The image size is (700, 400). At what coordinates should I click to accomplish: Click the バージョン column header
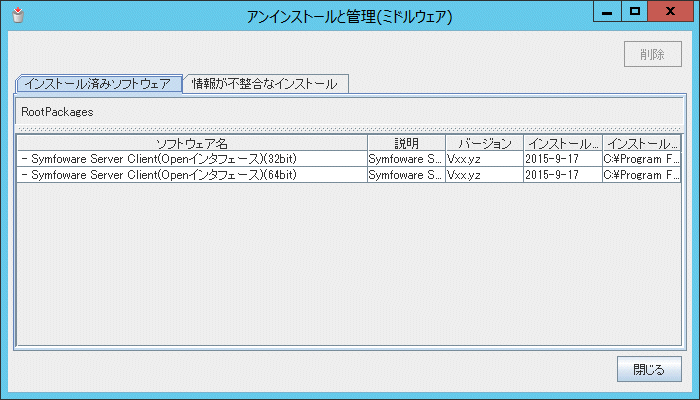pos(484,143)
